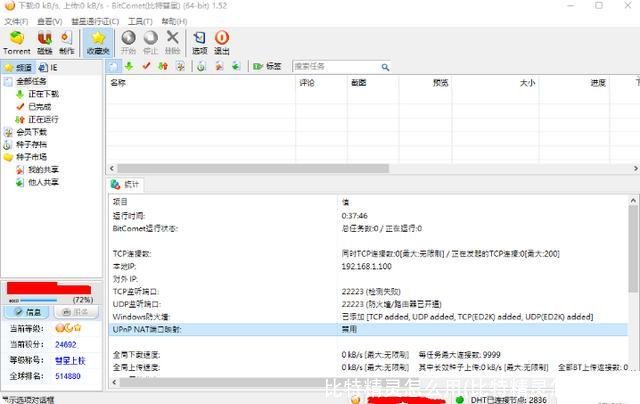This screenshot has width=640, height=404.
Task: Switch to the 频道 sidebar tab
Action: click(18, 68)
